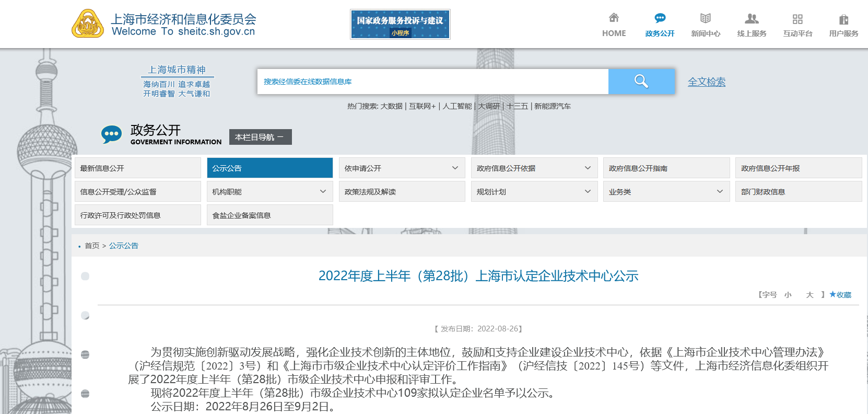Open 最新信息公开 menu item
The image size is (868, 414).
click(x=137, y=168)
